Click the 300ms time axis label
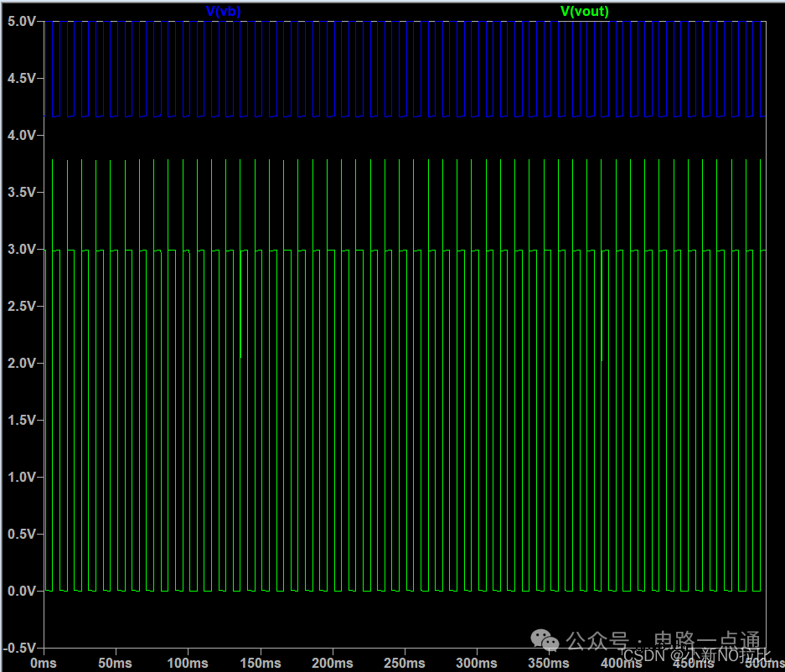This screenshot has height=672, width=785. (x=477, y=663)
